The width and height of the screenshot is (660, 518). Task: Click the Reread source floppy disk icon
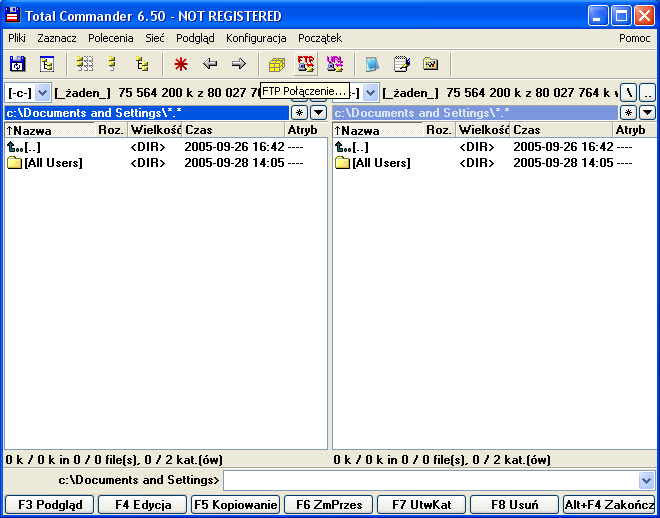coord(17,64)
